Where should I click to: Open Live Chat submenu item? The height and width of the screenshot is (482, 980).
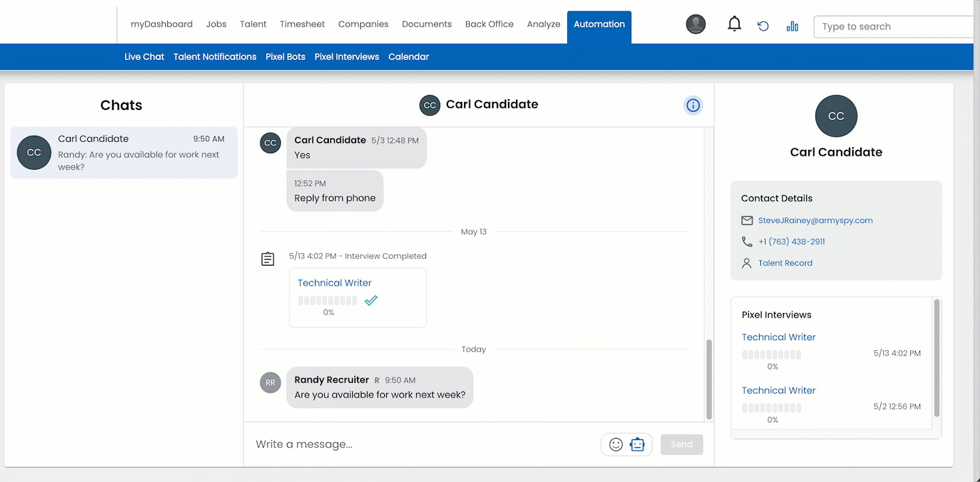pos(144,57)
